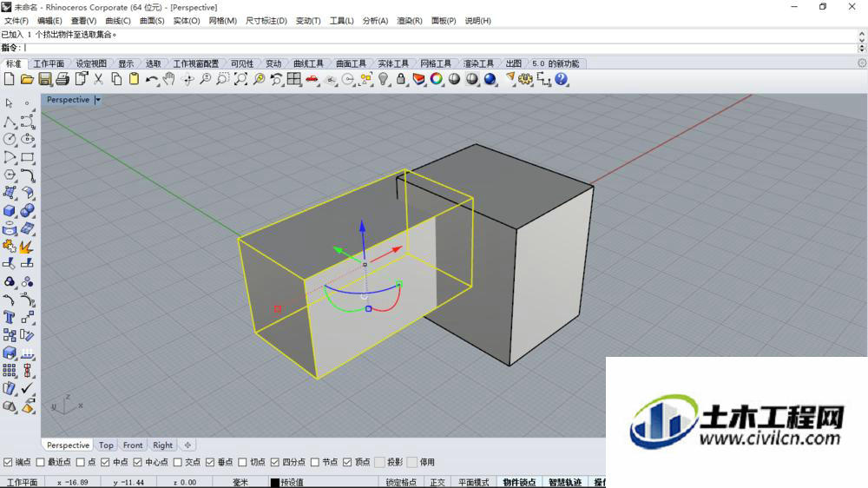The width and height of the screenshot is (868, 488).
Task: Open the Perspective viewport title dropdown arrow
Action: click(98, 100)
